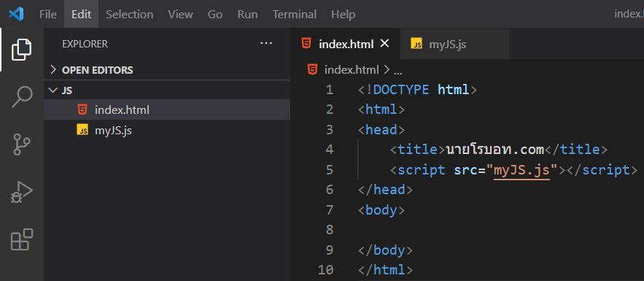Expand breadcrumb ellipsis after index.html
The width and height of the screenshot is (644, 281).
click(x=397, y=70)
